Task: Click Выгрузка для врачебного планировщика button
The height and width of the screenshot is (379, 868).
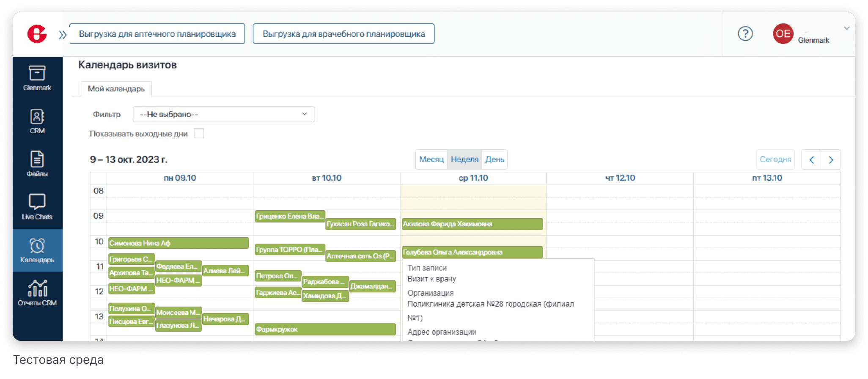Action: [x=343, y=34]
